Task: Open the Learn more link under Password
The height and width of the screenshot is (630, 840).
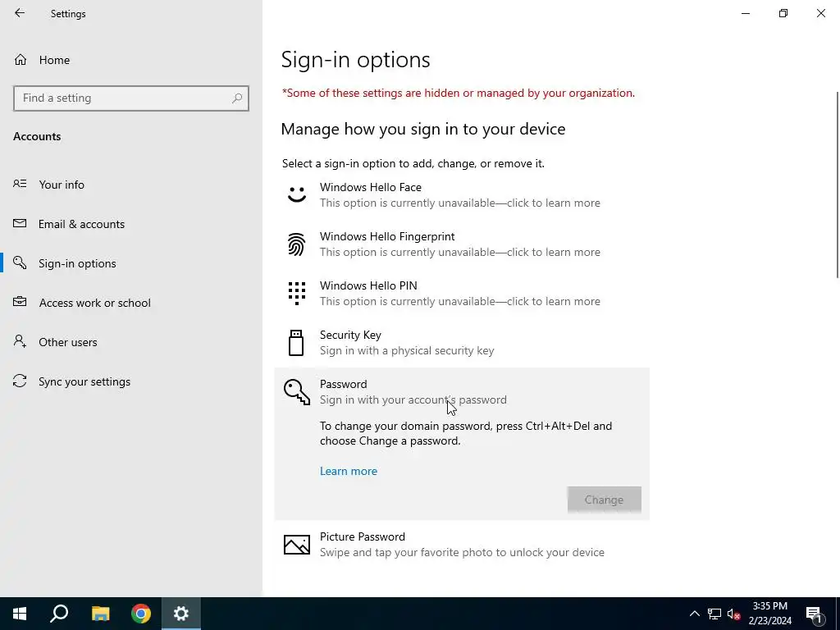Action: tap(348, 471)
